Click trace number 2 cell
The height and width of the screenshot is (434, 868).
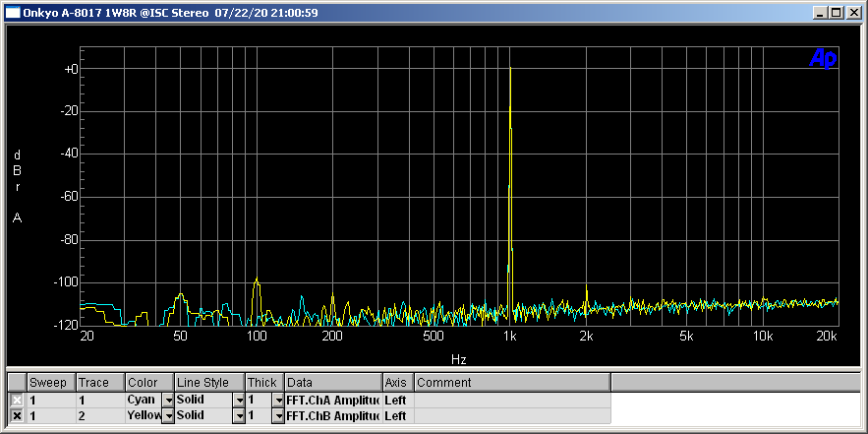(x=100, y=415)
